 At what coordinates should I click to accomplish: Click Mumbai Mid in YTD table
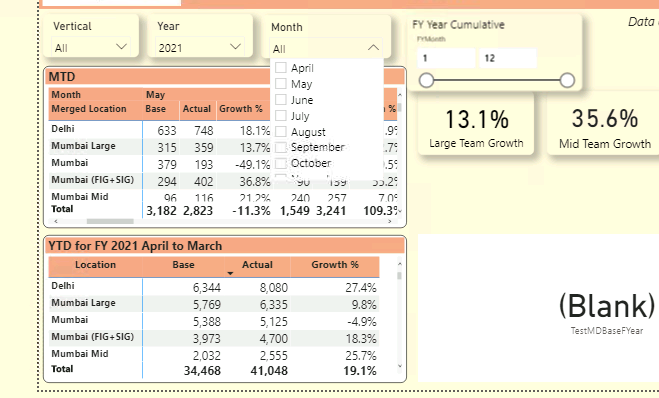coord(79,354)
